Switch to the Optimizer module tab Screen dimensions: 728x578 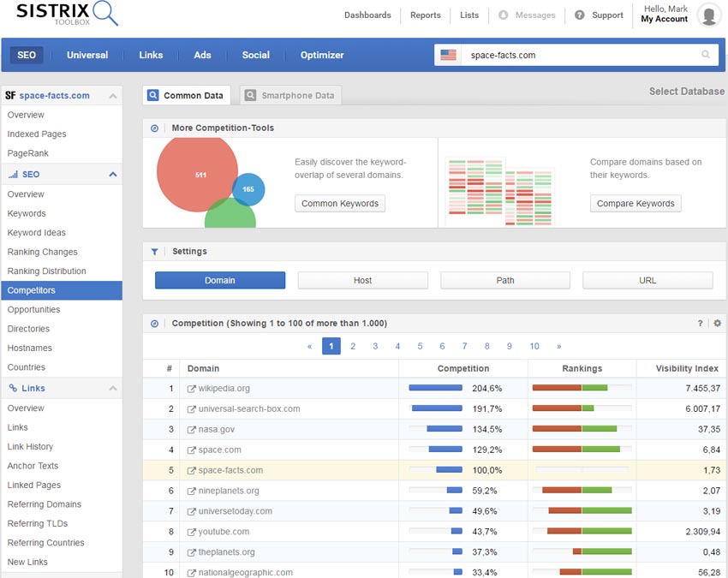point(322,55)
